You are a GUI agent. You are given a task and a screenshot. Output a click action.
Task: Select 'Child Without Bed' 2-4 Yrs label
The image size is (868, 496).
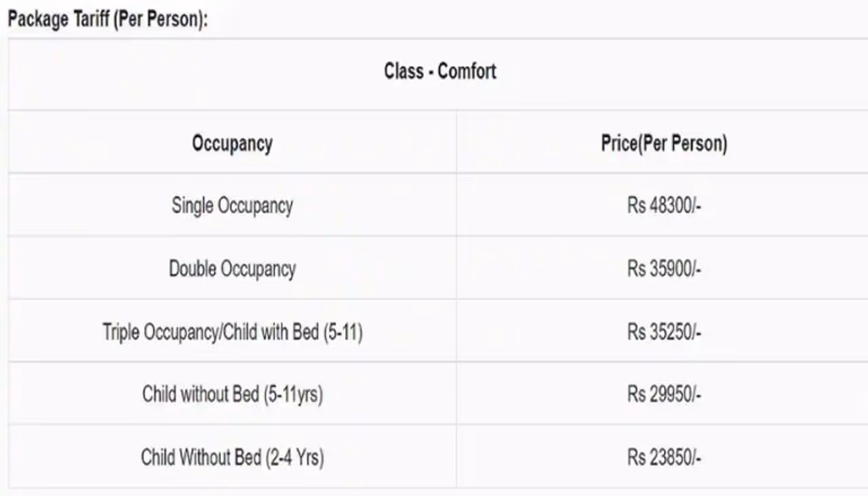tap(201, 457)
